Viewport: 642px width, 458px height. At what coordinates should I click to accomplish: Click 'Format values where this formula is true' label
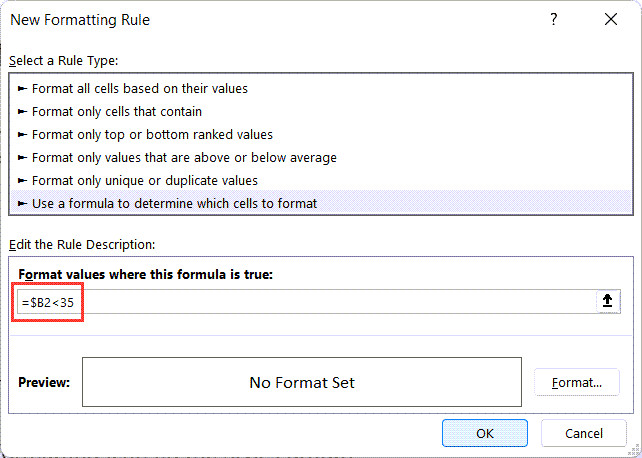[145, 274]
